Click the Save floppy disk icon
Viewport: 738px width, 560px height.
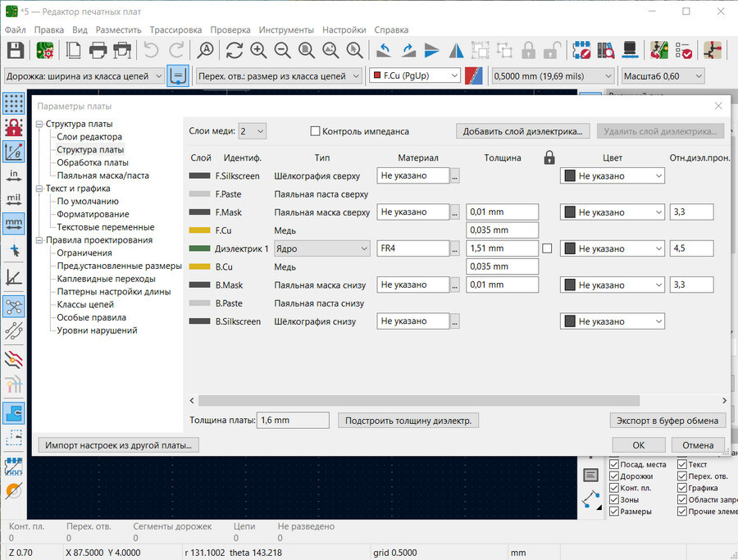coord(15,50)
